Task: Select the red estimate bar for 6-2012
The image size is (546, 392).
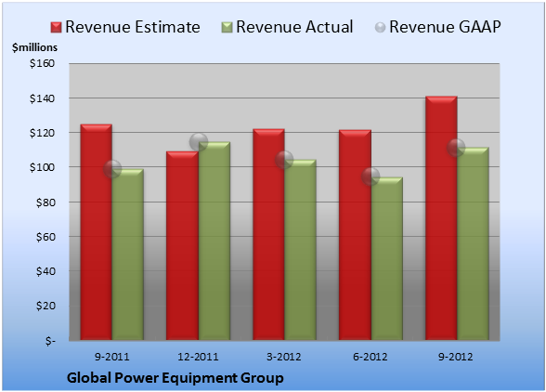Action: [x=355, y=235]
